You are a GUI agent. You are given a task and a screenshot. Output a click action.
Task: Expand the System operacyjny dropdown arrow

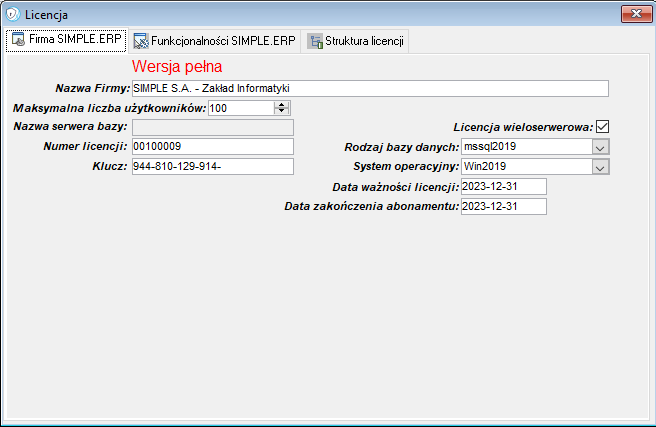click(x=600, y=167)
